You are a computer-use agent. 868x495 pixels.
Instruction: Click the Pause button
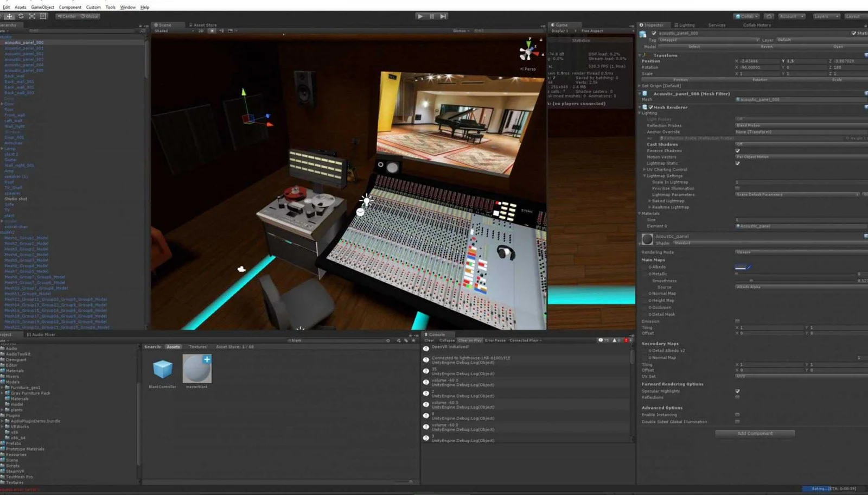pyautogui.click(x=432, y=16)
